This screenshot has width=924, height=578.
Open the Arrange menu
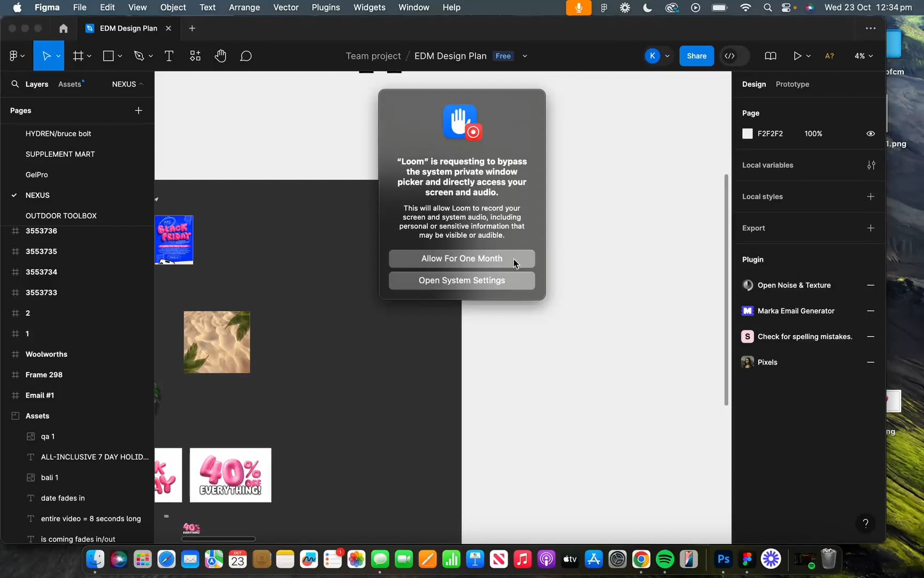click(244, 7)
